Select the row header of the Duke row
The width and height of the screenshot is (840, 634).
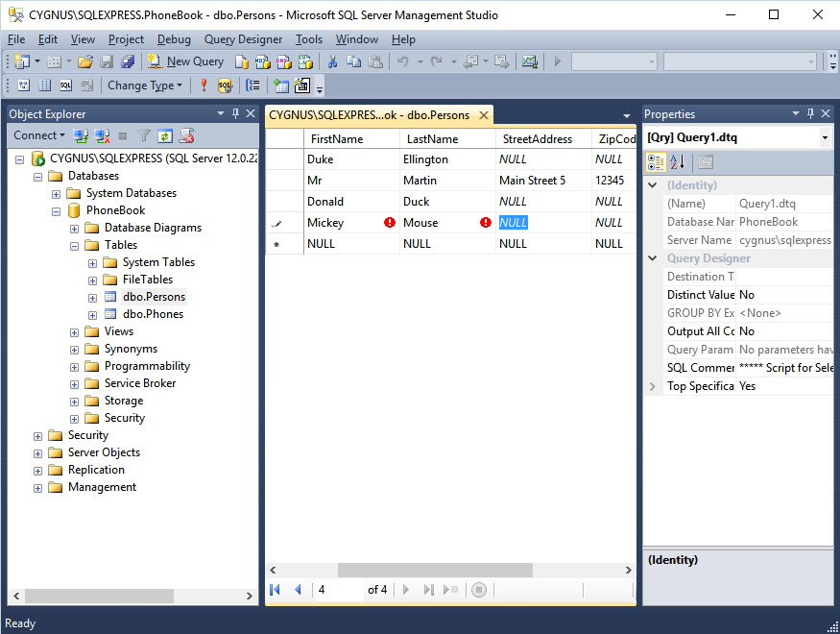(x=284, y=159)
